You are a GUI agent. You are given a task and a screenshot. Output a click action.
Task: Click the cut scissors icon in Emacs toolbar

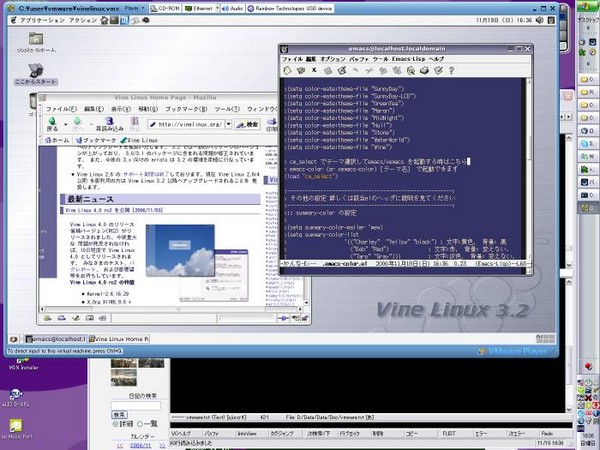point(369,70)
